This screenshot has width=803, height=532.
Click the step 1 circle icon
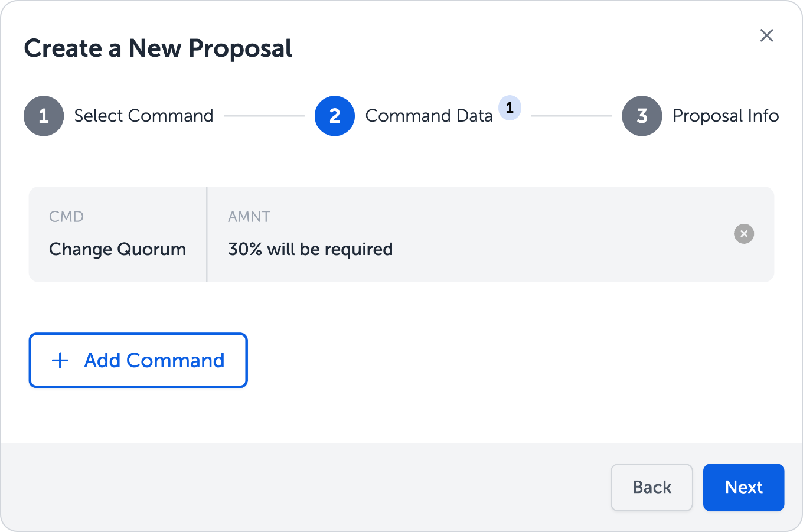44,116
